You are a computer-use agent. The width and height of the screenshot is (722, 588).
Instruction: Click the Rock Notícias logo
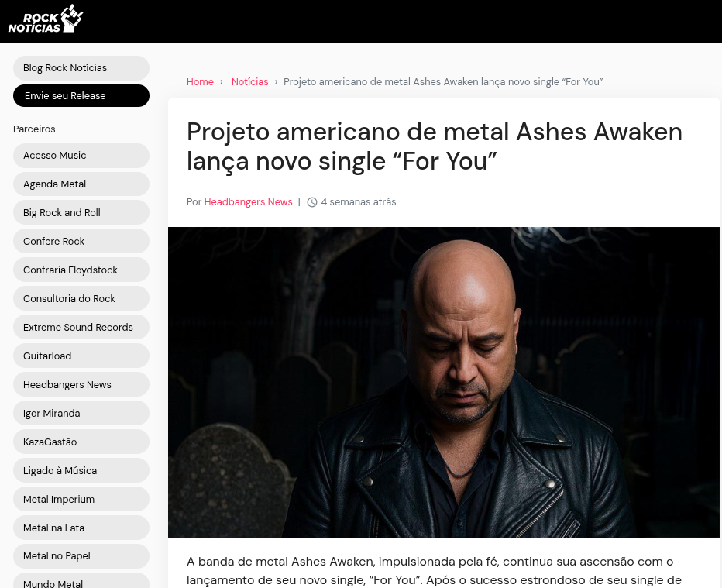(x=46, y=19)
